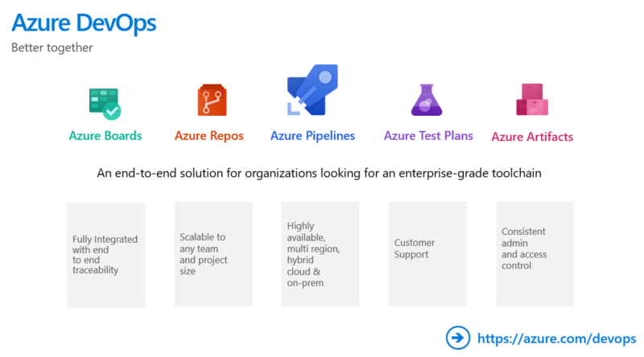Image resolution: width=644 pixels, height=357 pixels.
Task: Open the https://azure.com/devops link
Action: pos(556,339)
